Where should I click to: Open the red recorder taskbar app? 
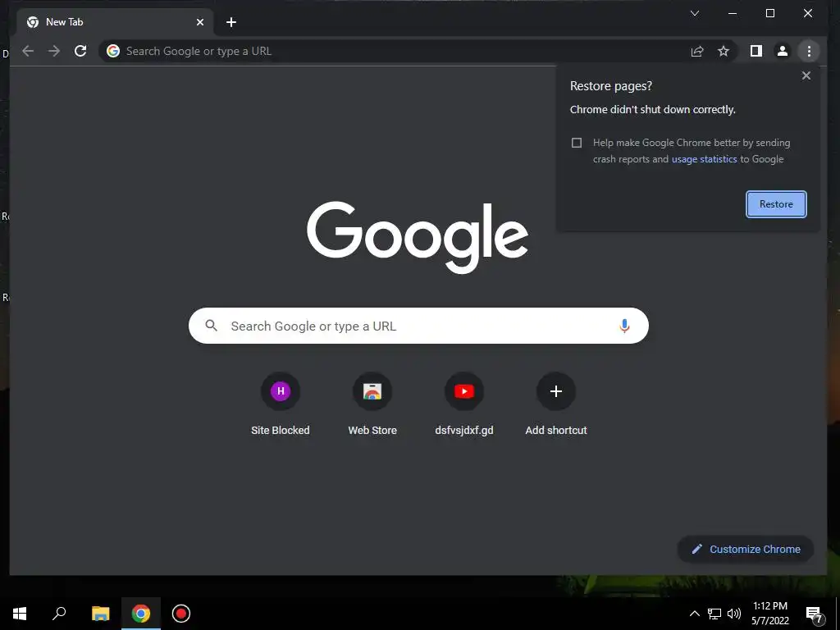(x=181, y=614)
